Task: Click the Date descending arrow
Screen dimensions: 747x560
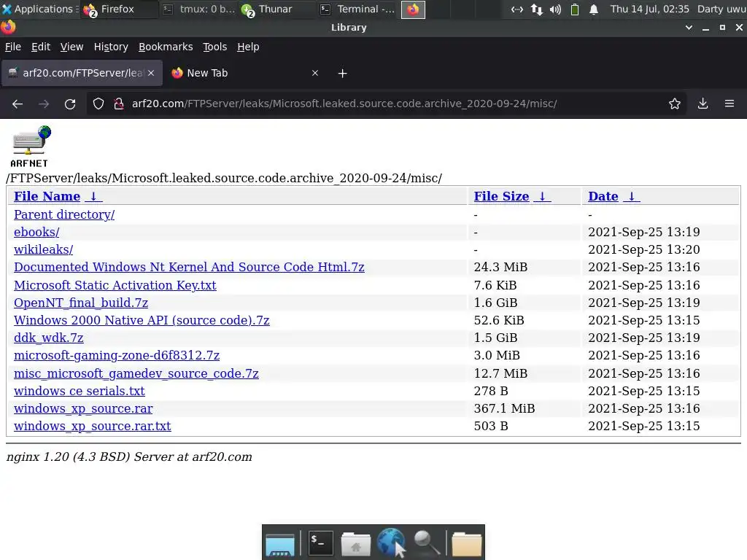Action: click(x=631, y=196)
